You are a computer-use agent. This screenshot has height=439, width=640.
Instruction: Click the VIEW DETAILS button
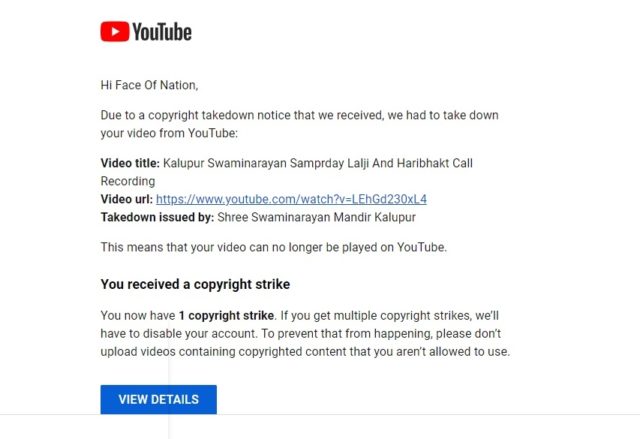click(158, 399)
